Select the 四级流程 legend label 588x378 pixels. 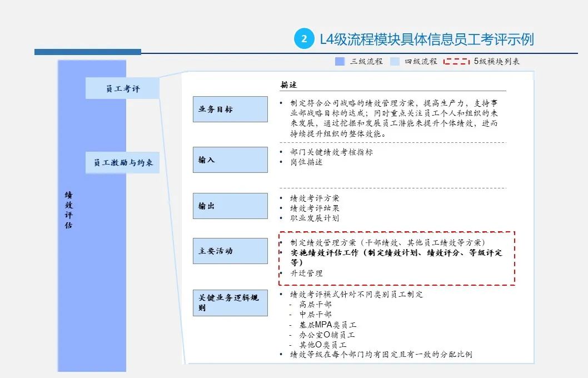[421, 62]
